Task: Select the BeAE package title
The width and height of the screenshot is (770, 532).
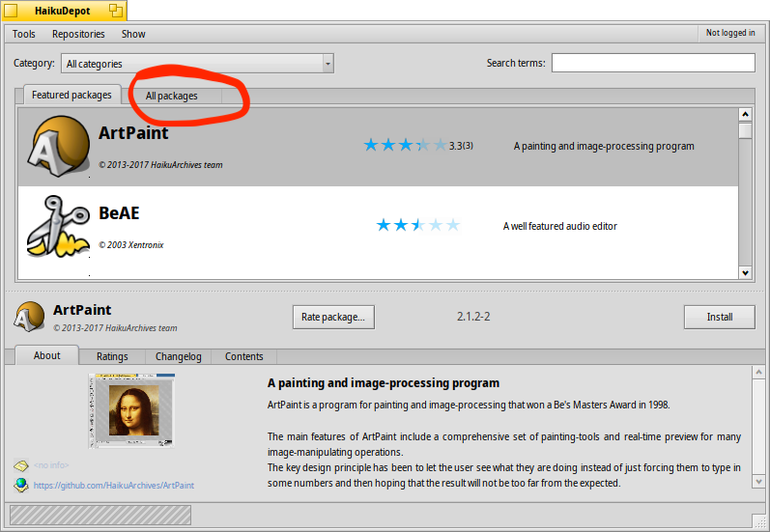Action: [x=120, y=213]
